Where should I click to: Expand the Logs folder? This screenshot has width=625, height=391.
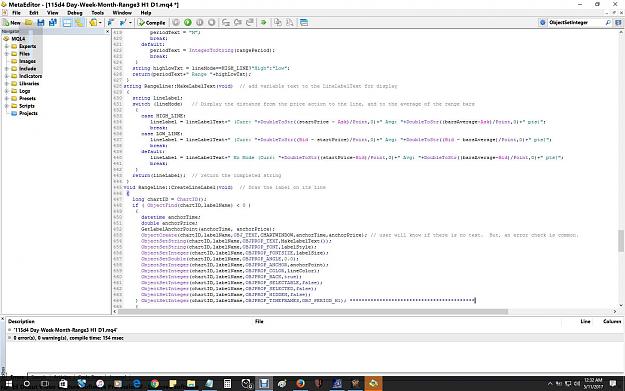(6, 91)
